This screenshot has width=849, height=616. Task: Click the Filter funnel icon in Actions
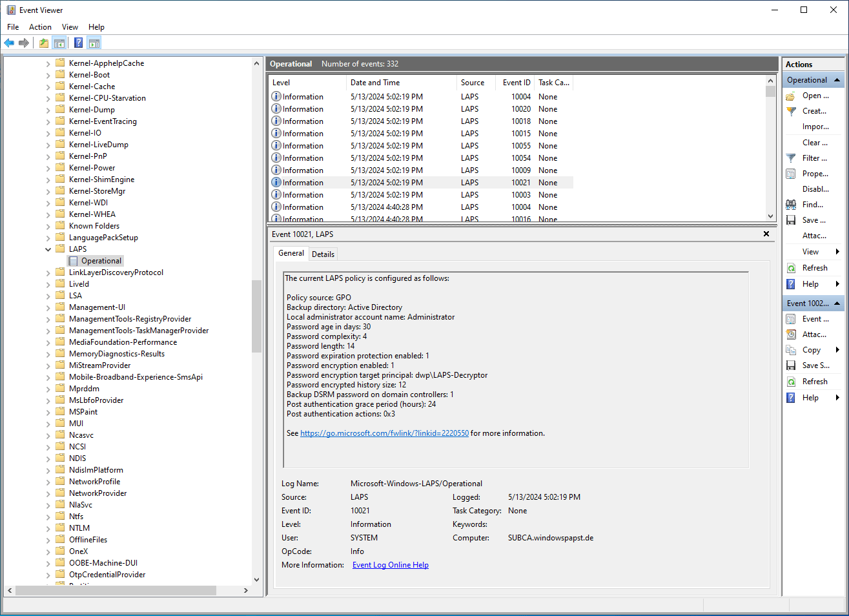[x=791, y=158]
